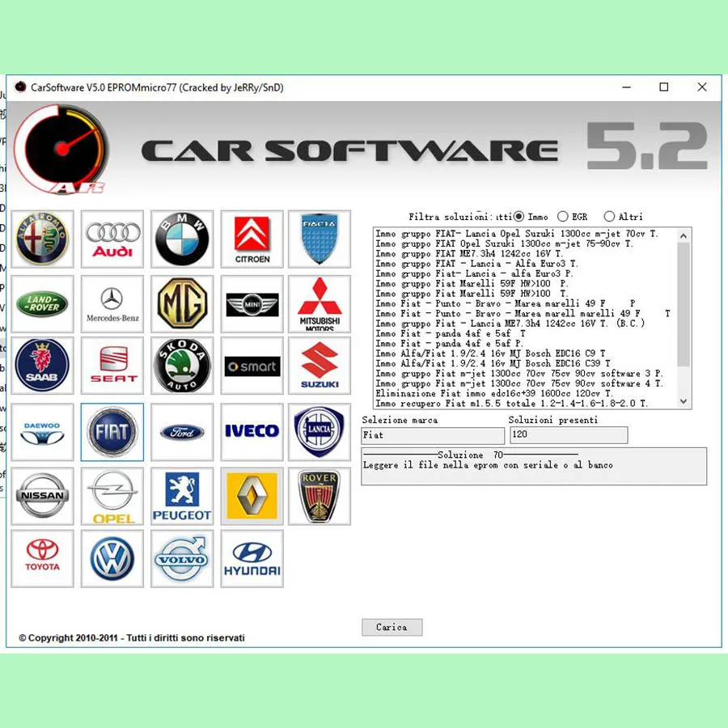This screenshot has width=728, height=728.
Task: Minimize the CarSoftware window
Action: pyautogui.click(x=626, y=87)
